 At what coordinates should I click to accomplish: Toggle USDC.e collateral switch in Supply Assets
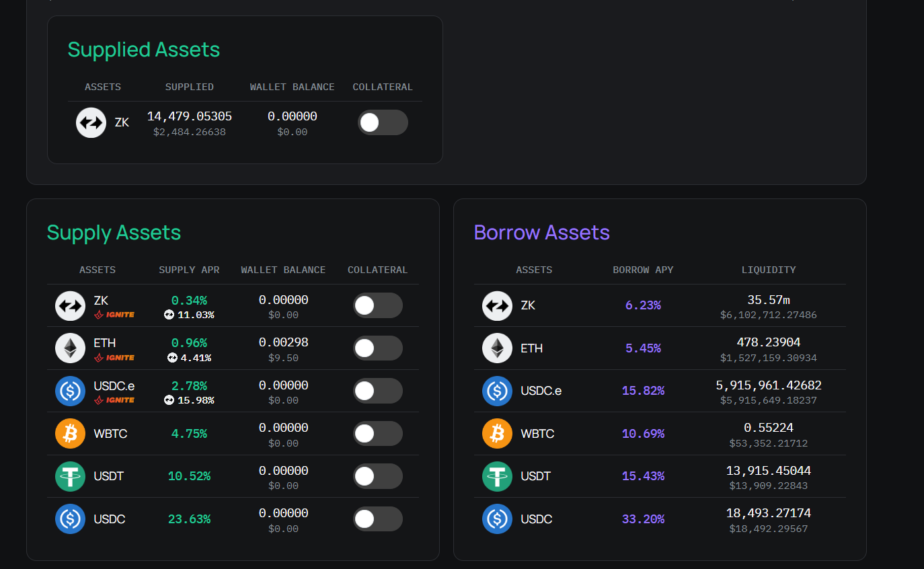coord(378,391)
